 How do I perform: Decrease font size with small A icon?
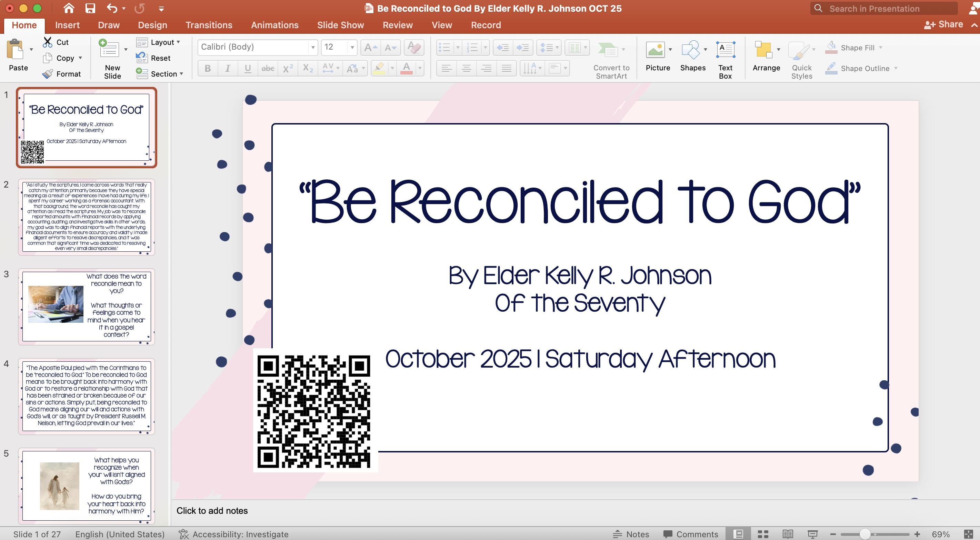(390, 48)
